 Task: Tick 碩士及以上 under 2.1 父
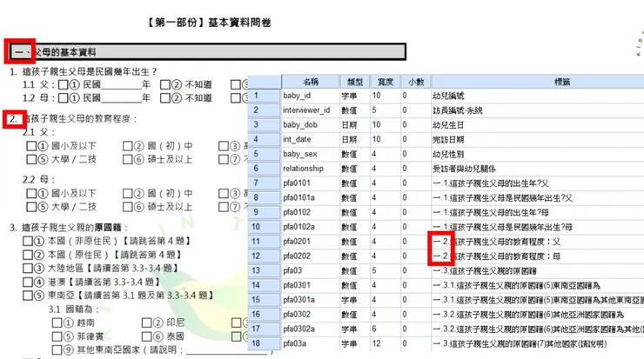click(x=127, y=159)
